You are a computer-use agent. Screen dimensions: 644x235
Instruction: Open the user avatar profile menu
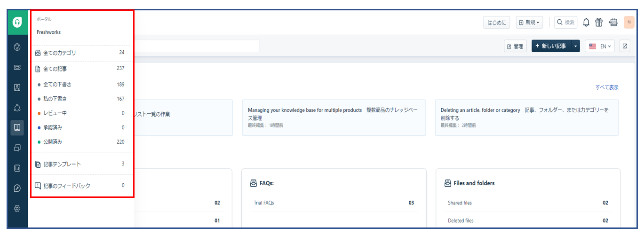coord(629,22)
